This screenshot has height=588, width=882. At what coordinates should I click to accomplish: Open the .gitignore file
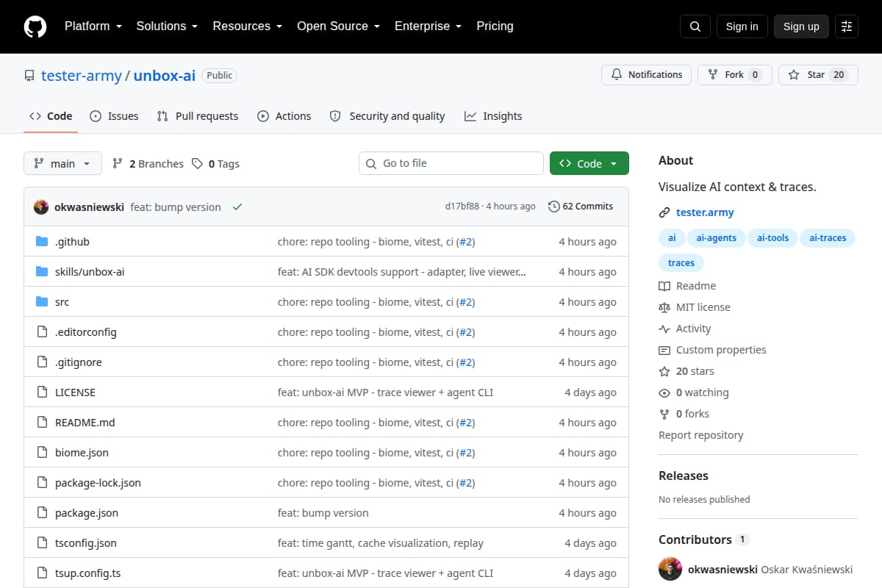coord(79,362)
